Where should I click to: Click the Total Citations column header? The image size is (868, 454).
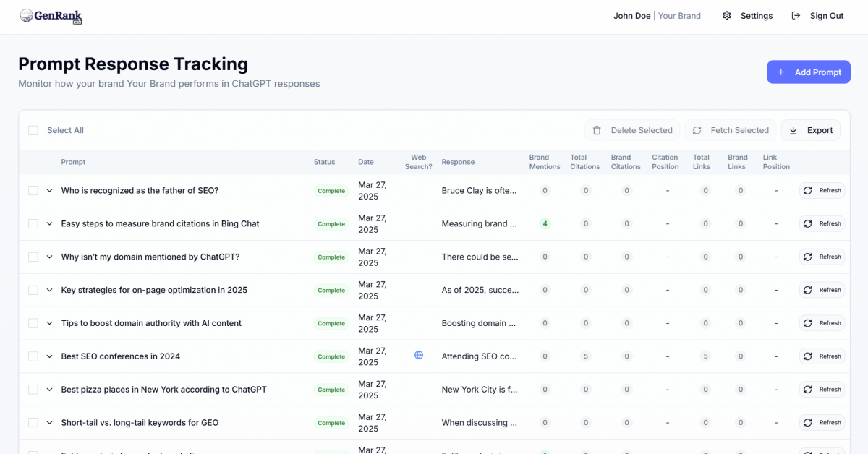coord(584,162)
